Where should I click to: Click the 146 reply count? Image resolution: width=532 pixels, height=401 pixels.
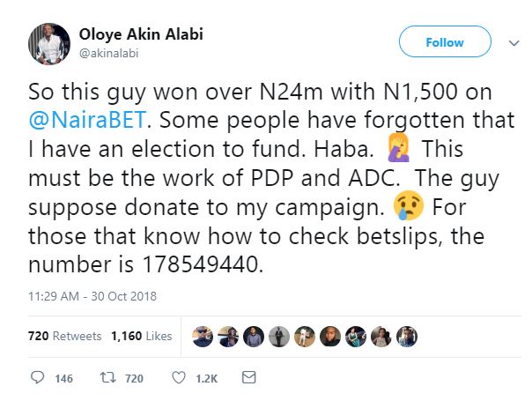pos(64,378)
